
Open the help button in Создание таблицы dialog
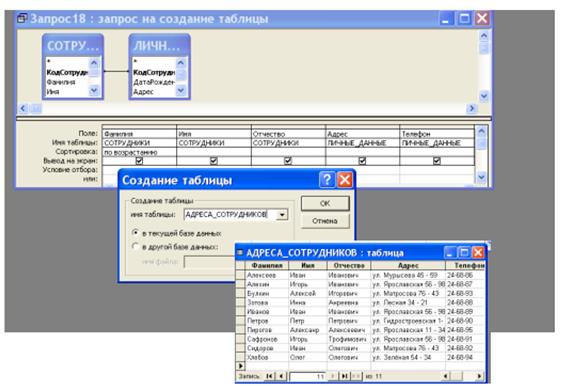click(327, 179)
